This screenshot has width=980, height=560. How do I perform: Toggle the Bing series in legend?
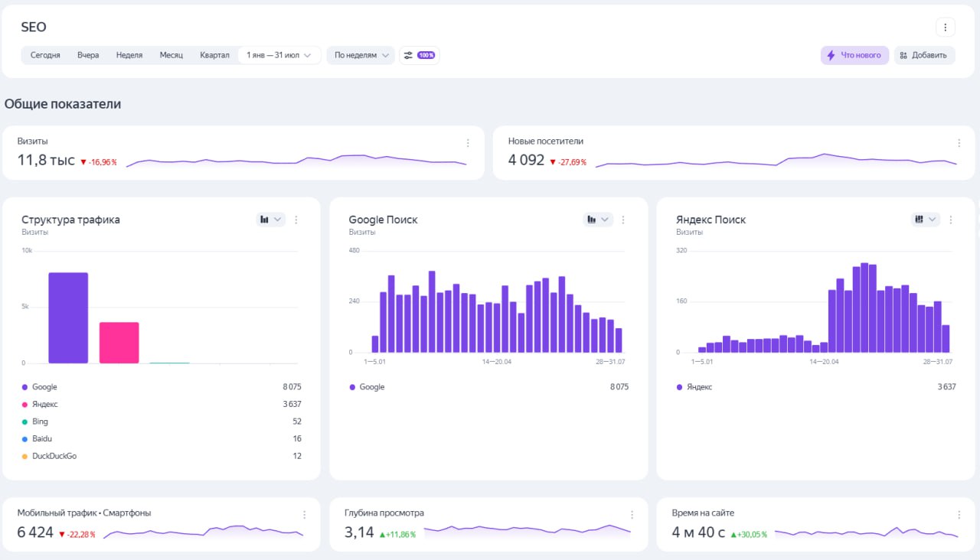[40, 422]
